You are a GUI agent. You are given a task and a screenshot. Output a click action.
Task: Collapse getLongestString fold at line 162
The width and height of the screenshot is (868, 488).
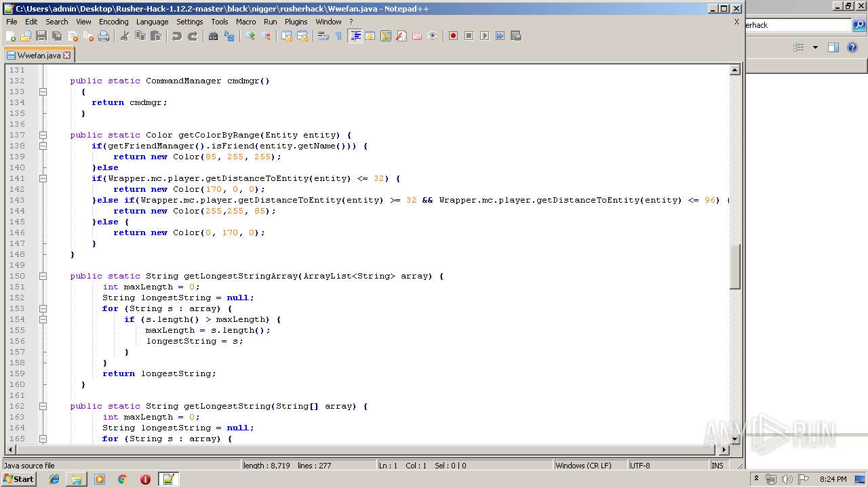click(x=43, y=406)
